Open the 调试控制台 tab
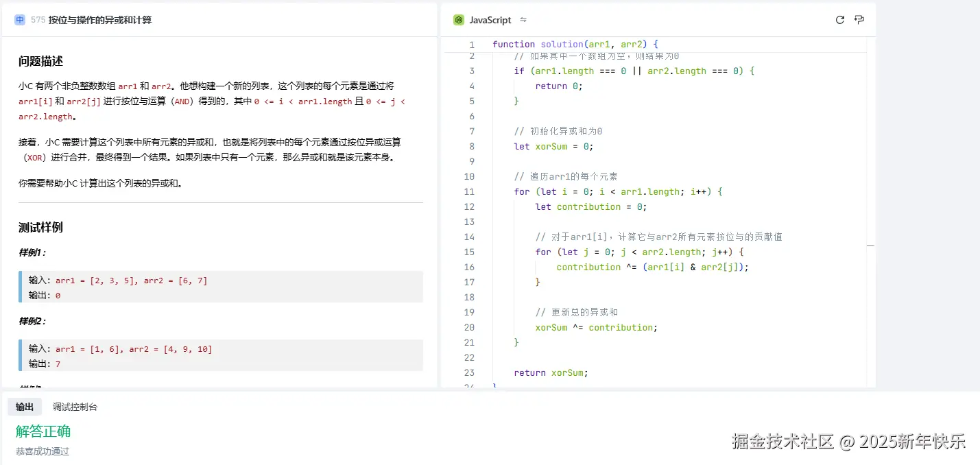This screenshot has height=465, width=980. tap(75, 407)
